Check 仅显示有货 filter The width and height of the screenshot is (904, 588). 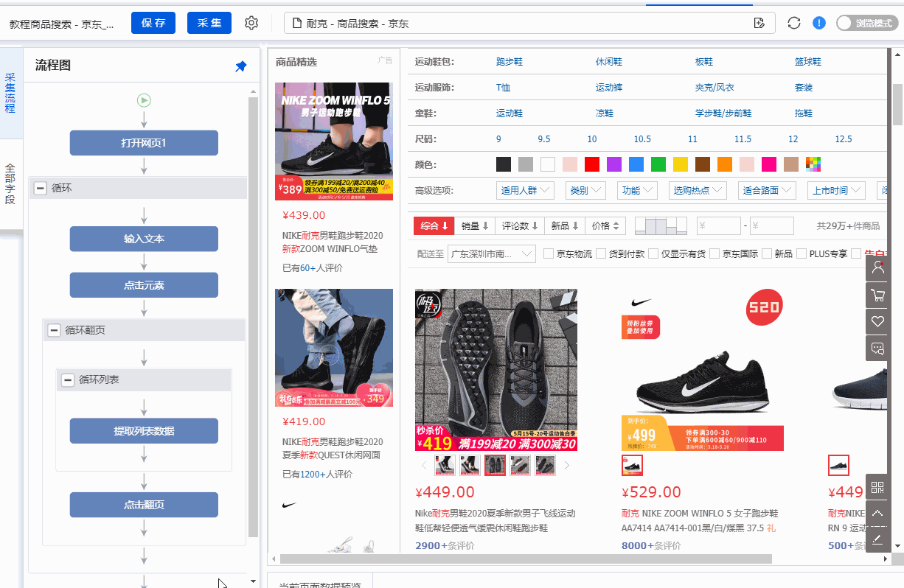(653, 253)
